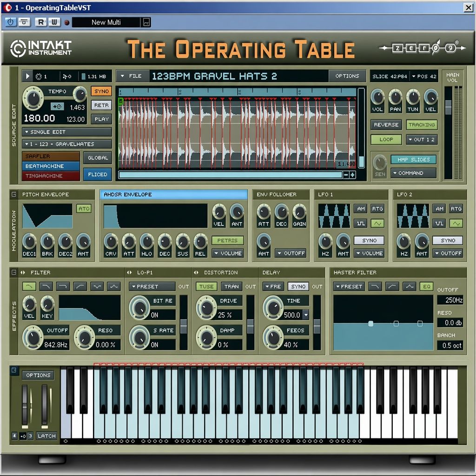Open the preset browser icon beside New Multi
This screenshot has height=476, width=476.
pos(146,22)
